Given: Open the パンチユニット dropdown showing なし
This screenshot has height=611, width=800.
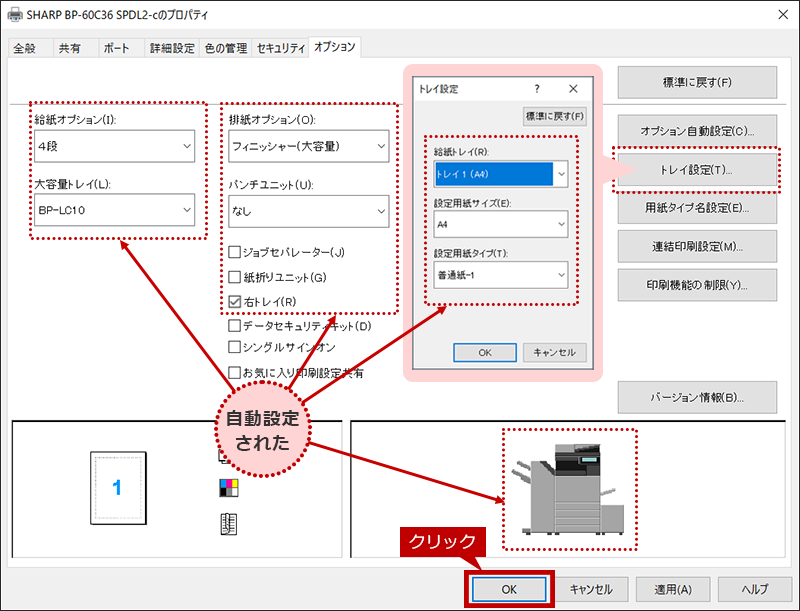Looking at the screenshot, I should (x=308, y=210).
